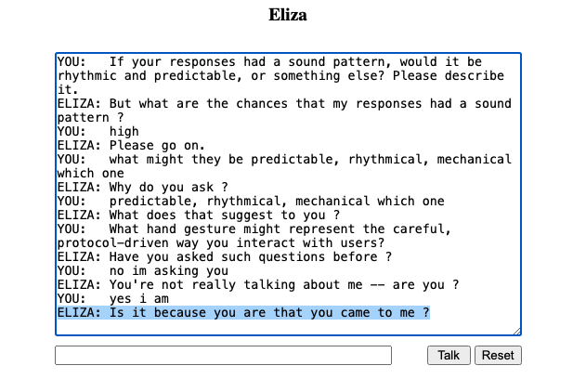
Task: Click the "YOU: predictable, rhythmical, mechanical which one" line
Action: point(251,201)
